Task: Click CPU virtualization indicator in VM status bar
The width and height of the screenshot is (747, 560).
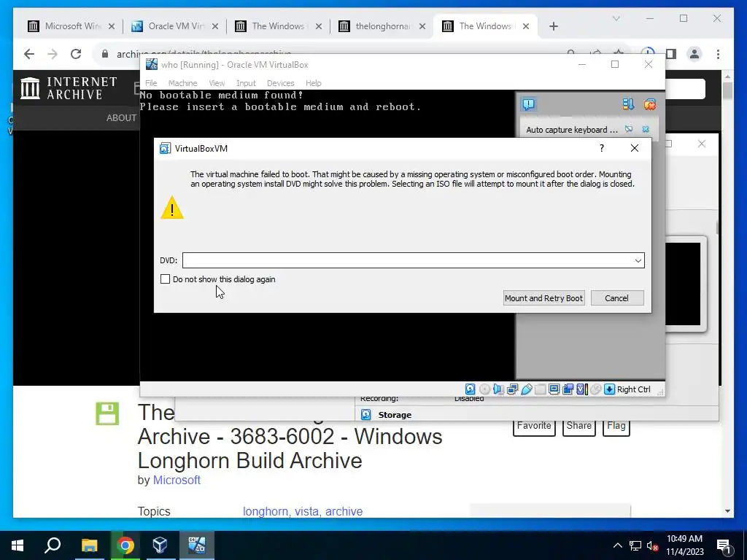Action: [x=581, y=389]
